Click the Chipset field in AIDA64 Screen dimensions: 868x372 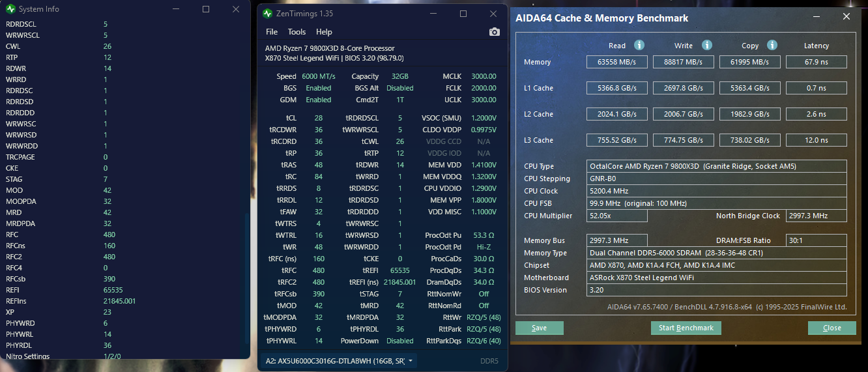tap(717, 265)
